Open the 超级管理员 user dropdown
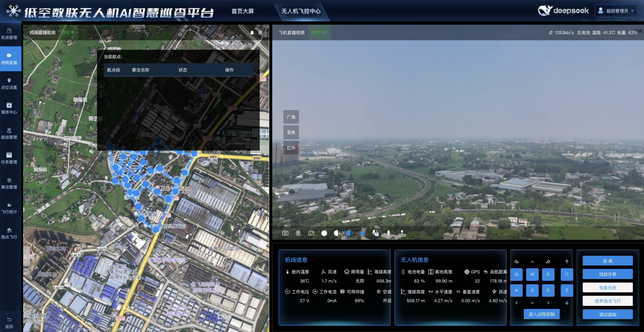The width and height of the screenshot is (644, 332). [616, 11]
